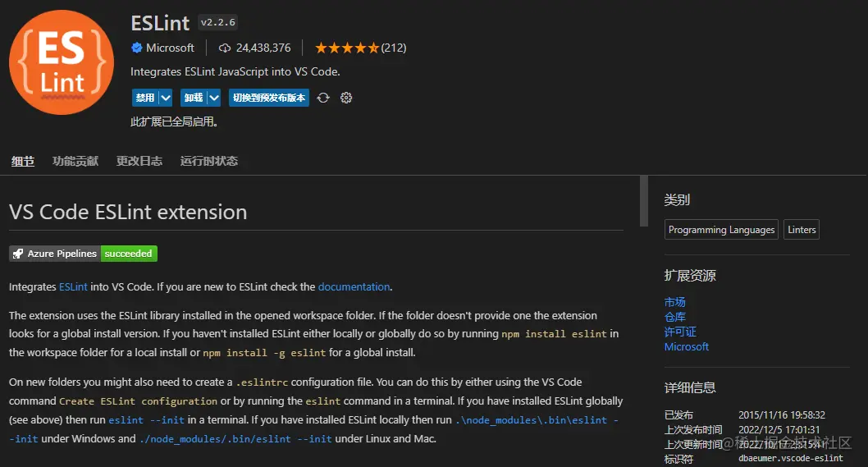868x467 pixels.
Task: Open the 市场 resource link
Action: tap(675, 302)
